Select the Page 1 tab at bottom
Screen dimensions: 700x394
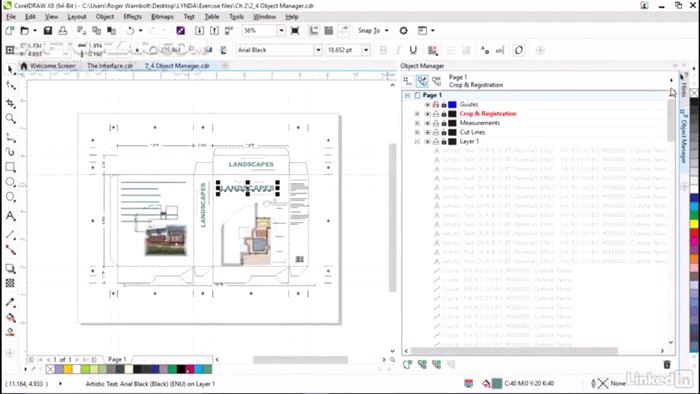coord(117,359)
